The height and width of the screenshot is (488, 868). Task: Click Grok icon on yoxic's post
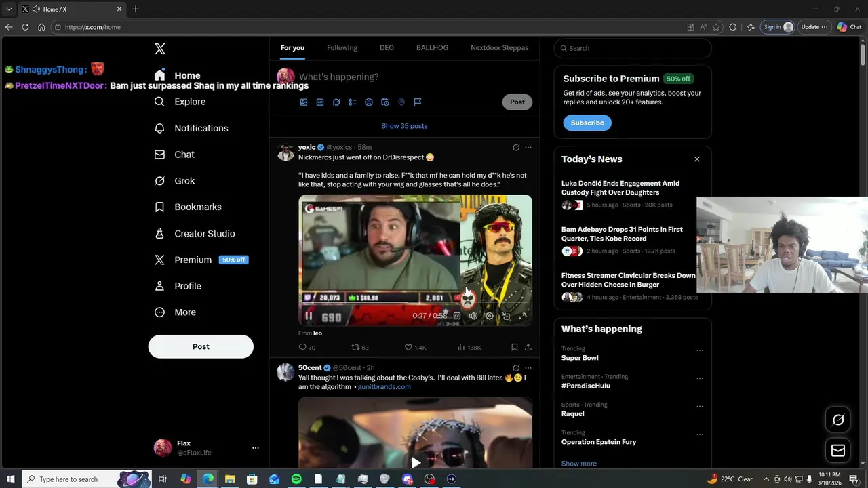516,147
